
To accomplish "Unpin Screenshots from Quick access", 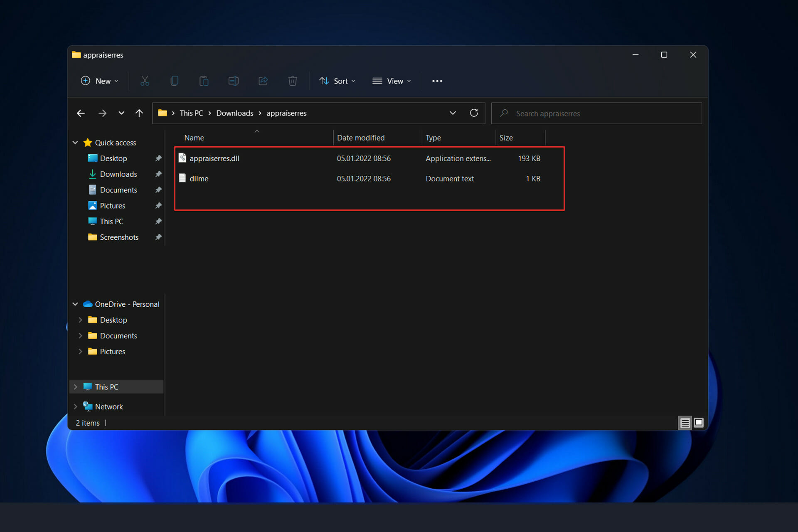I will click(x=158, y=237).
